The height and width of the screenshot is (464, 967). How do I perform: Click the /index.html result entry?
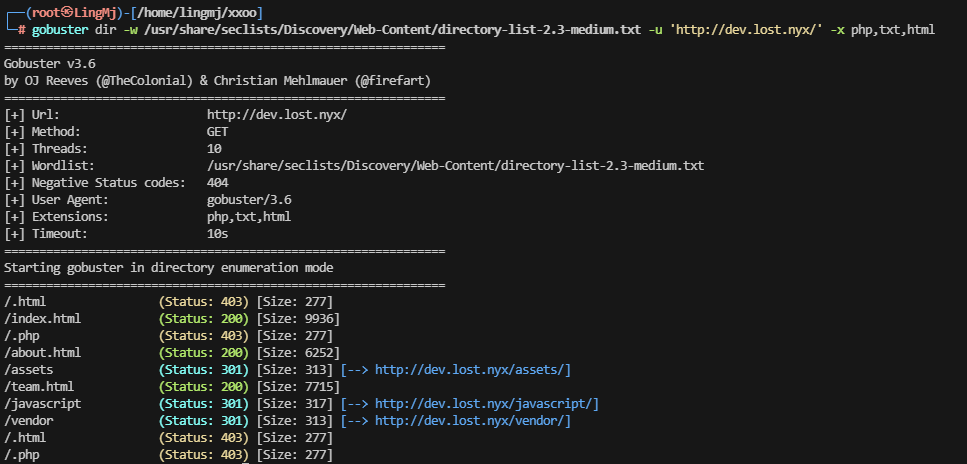coord(43,319)
